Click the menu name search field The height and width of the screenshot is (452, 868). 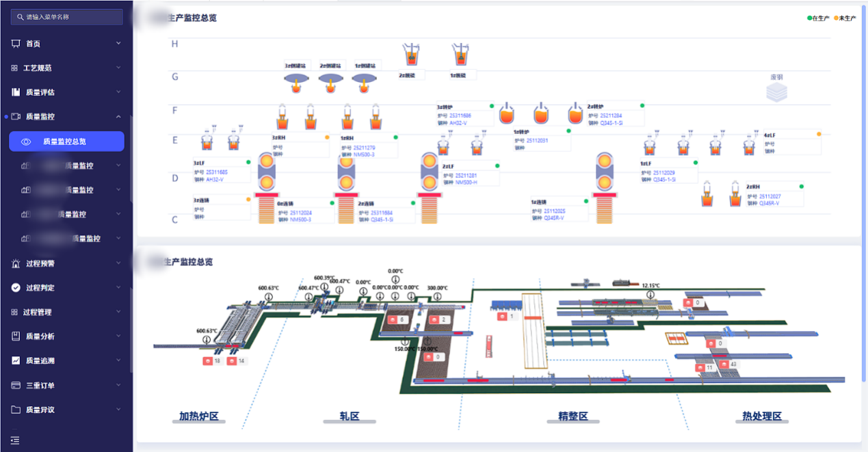point(67,17)
